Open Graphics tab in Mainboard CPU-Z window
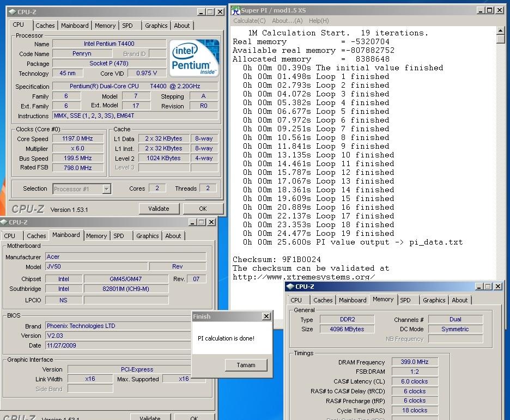Image resolution: width=510 pixels, height=420 pixels. tap(147, 236)
